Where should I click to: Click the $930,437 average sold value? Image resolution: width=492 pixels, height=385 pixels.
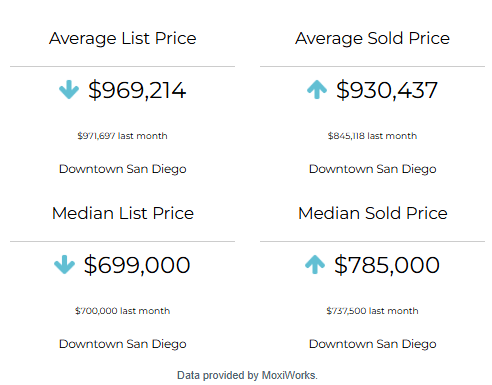[387, 90]
